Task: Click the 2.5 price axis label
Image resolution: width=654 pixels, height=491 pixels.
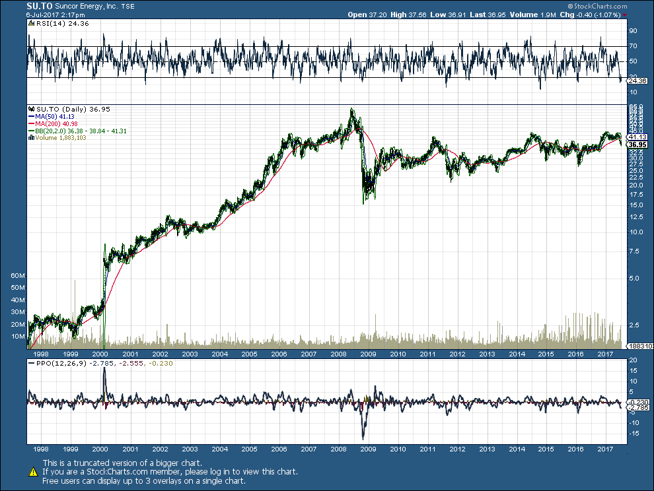Action: [634, 325]
